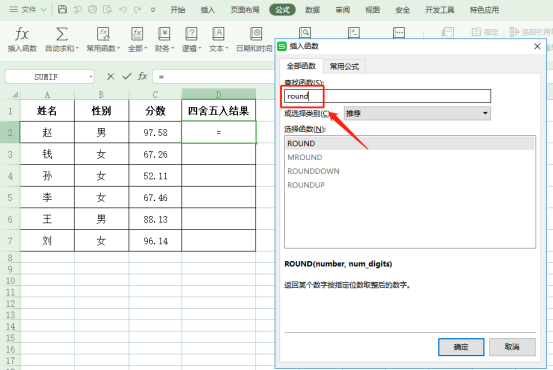This screenshot has height=370, width=553.
Task: Select the 公式 ribbon tab
Action: [282, 10]
